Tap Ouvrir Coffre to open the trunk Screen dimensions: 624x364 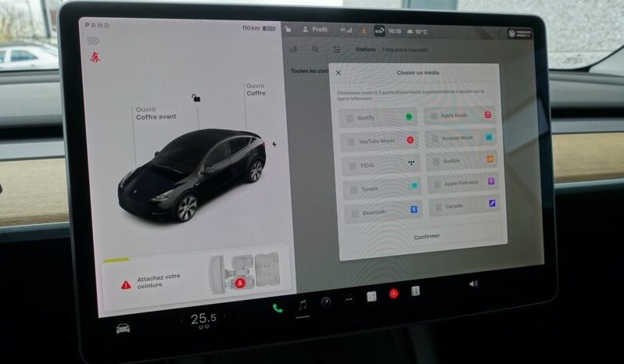tap(256, 89)
